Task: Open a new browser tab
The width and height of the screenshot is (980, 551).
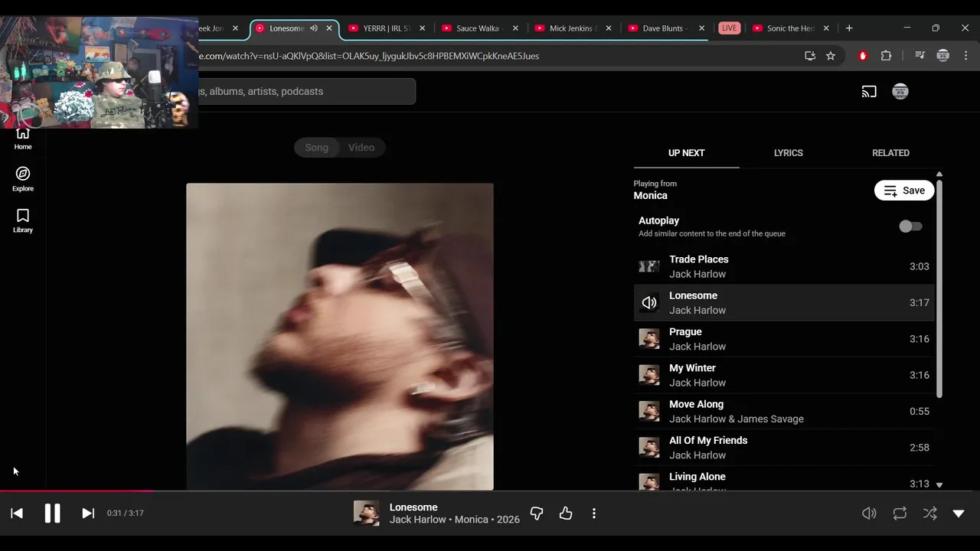Action: (849, 28)
